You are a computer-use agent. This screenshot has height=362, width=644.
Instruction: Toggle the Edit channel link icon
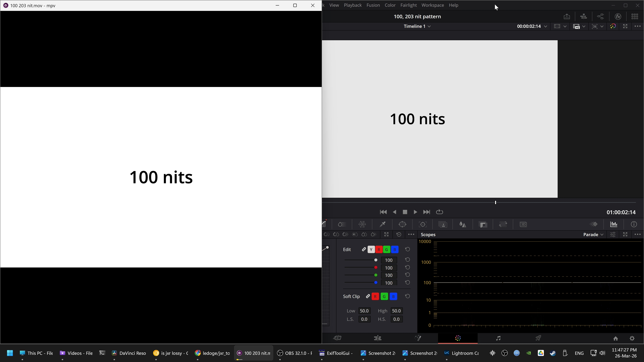pos(364,249)
